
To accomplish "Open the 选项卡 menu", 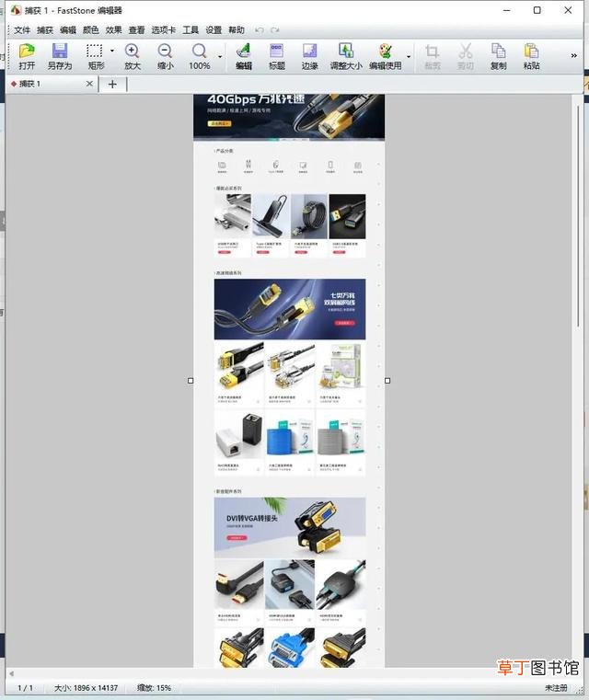I will [x=164, y=30].
